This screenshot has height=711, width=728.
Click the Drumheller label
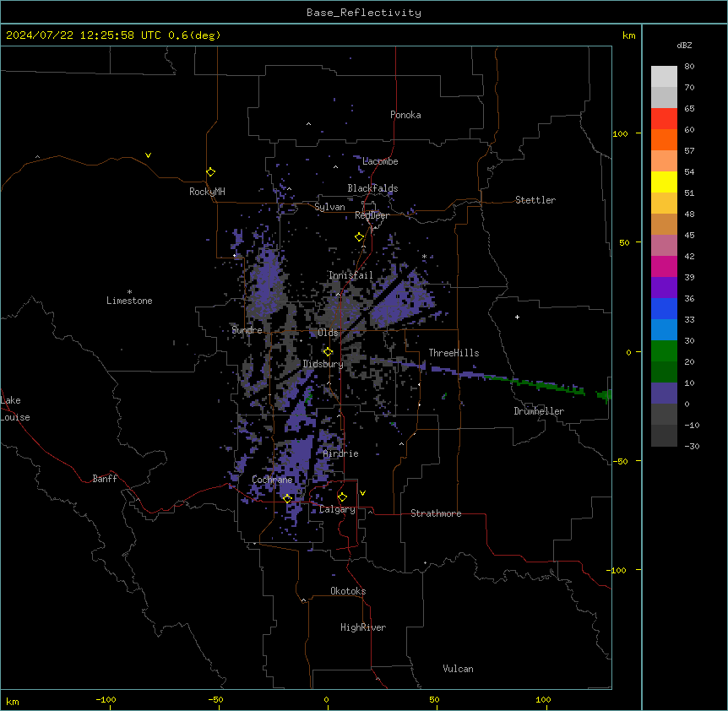point(539,411)
